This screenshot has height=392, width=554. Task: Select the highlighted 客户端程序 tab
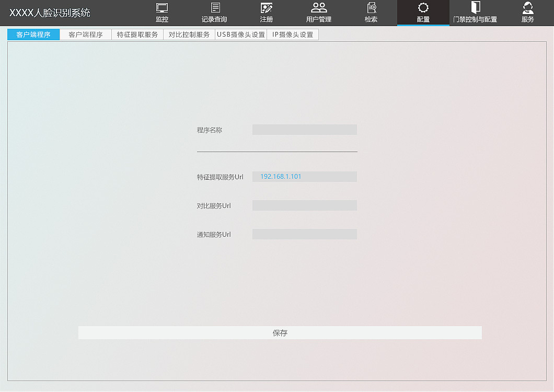[x=33, y=34]
